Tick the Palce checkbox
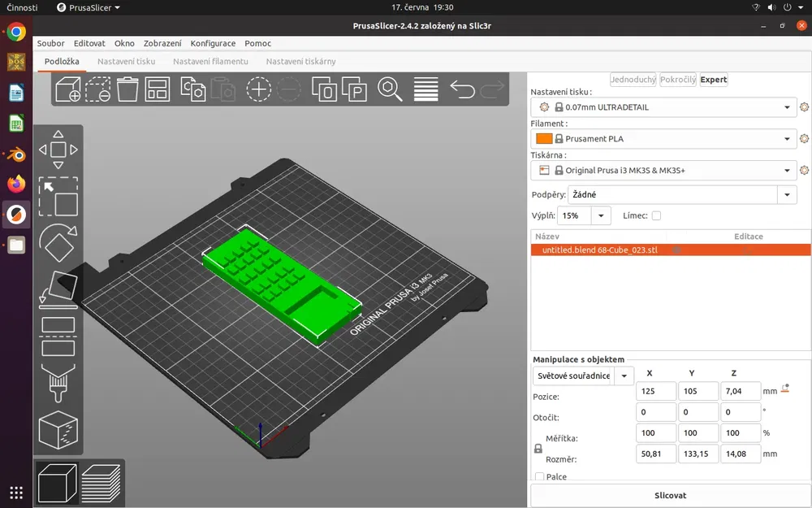The image size is (812, 508). point(540,476)
